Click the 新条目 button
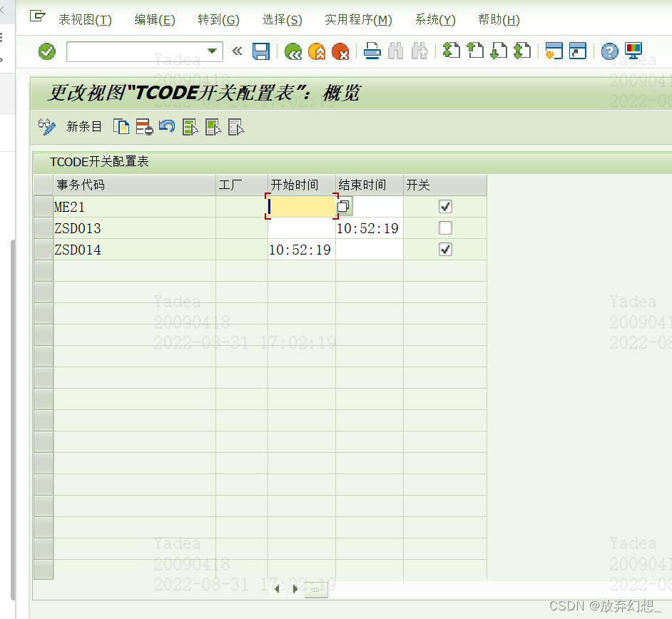 pyautogui.click(x=83, y=126)
